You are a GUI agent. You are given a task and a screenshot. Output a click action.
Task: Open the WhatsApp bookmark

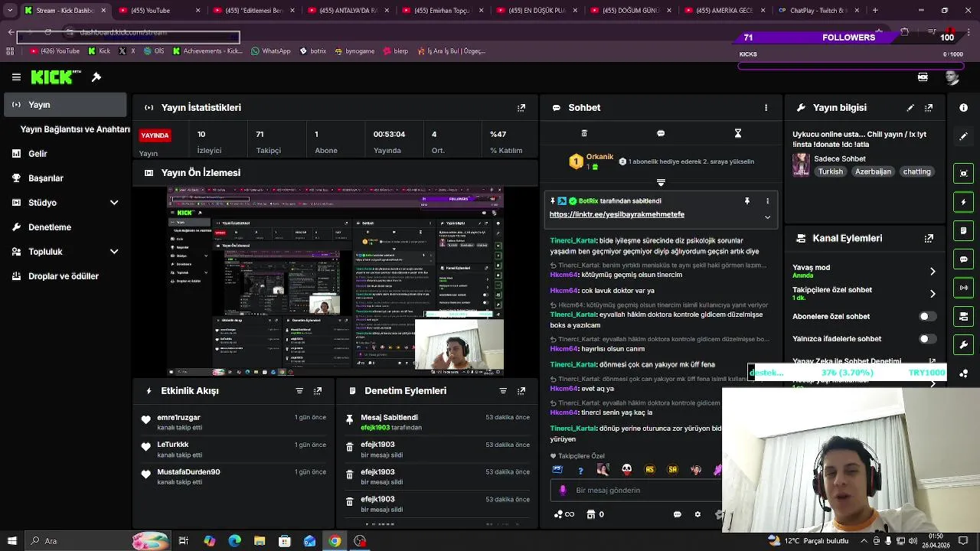click(x=270, y=51)
